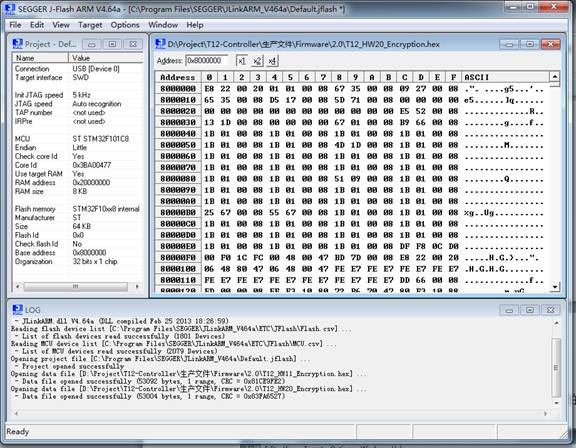Click the LOG vertical scrollbar thumb
The height and width of the screenshot is (448, 576).
556,368
